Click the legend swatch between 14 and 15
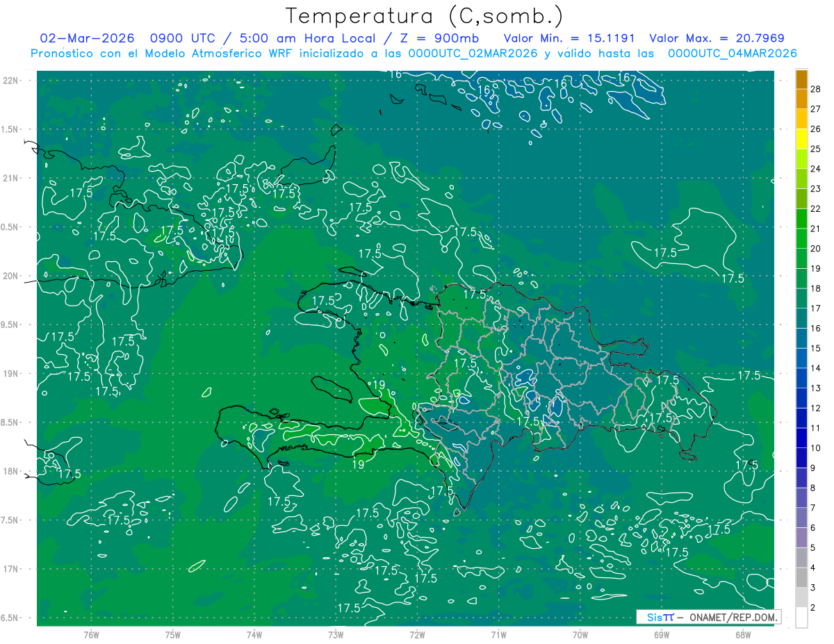This screenshot has width=834, height=644. [x=802, y=358]
